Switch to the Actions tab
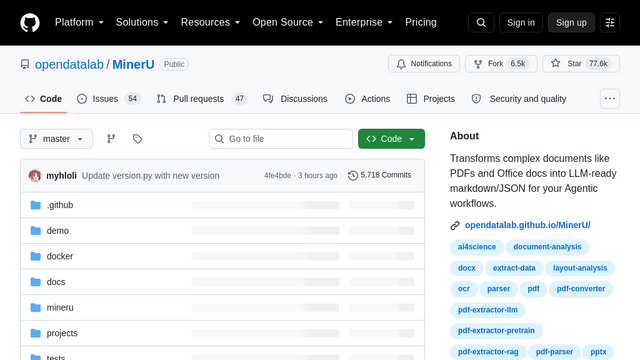 pyautogui.click(x=368, y=99)
